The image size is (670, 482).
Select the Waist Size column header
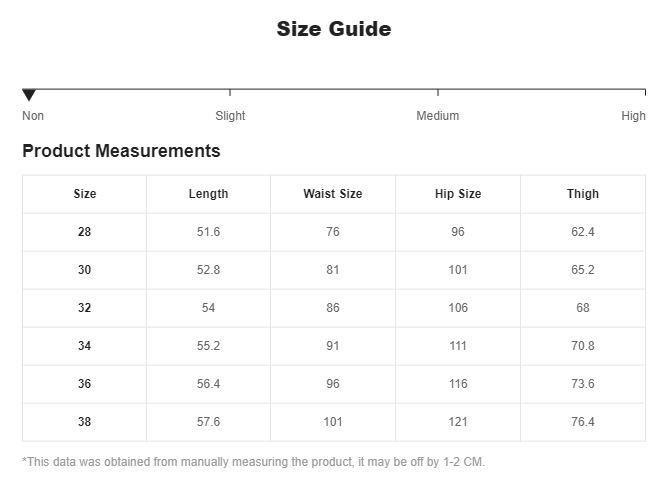[333, 194]
